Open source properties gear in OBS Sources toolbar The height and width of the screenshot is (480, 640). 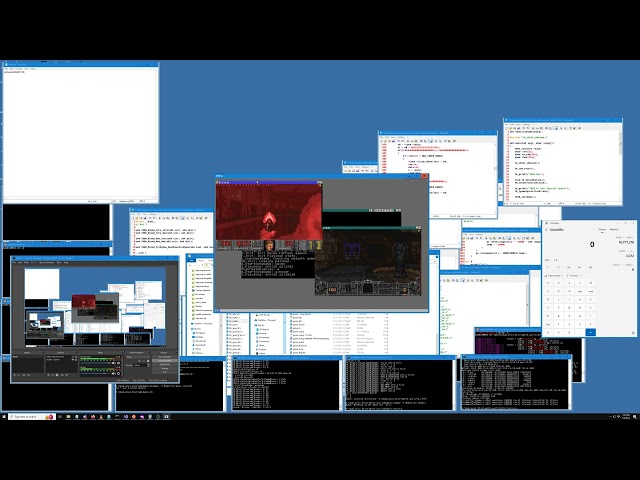point(57,375)
